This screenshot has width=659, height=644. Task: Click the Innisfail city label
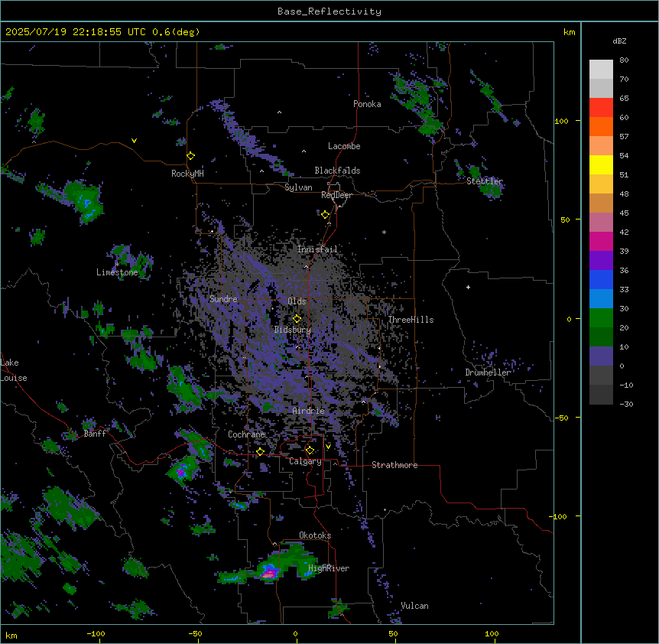click(x=317, y=249)
